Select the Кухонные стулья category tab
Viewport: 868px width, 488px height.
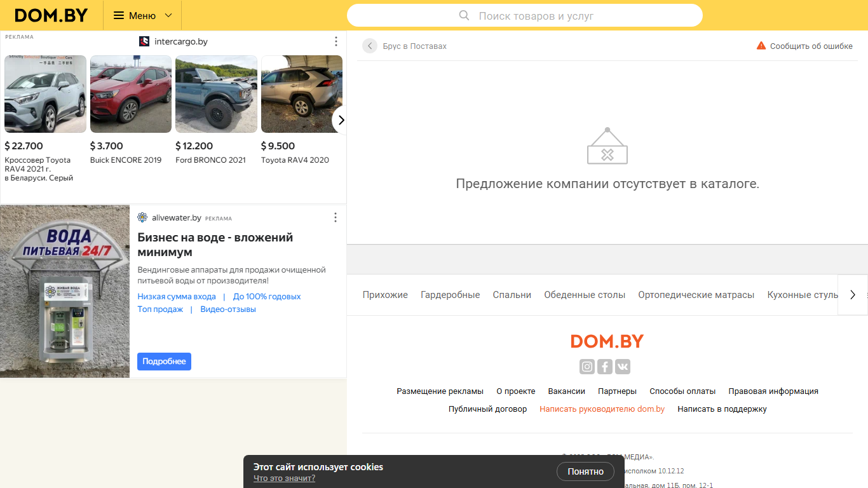tap(803, 295)
